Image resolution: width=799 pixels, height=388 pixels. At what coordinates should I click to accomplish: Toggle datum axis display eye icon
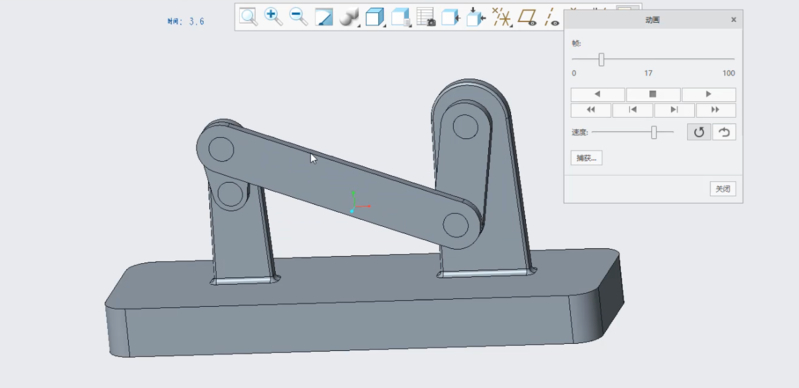[552, 17]
